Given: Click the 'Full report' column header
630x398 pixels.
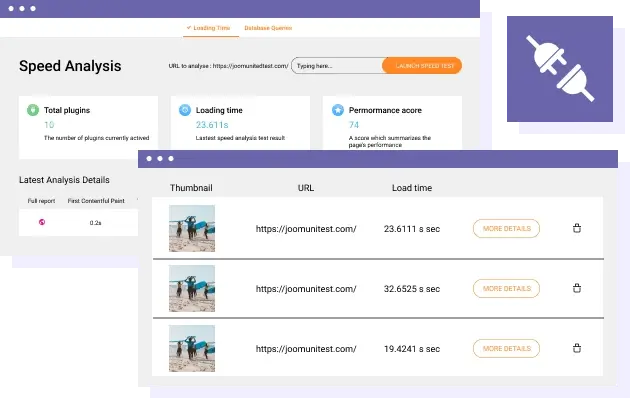Looking at the screenshot, I should click(x=41, y=201).
